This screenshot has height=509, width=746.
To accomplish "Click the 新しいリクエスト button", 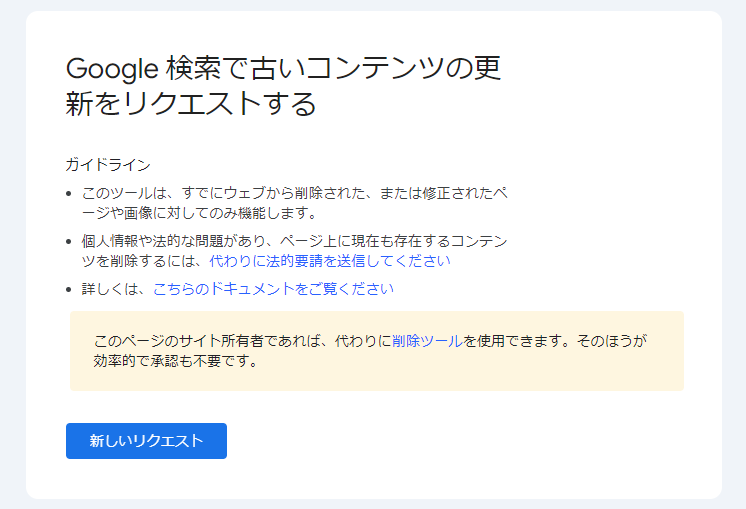I will pyautogui.click(x=146, y=441).
